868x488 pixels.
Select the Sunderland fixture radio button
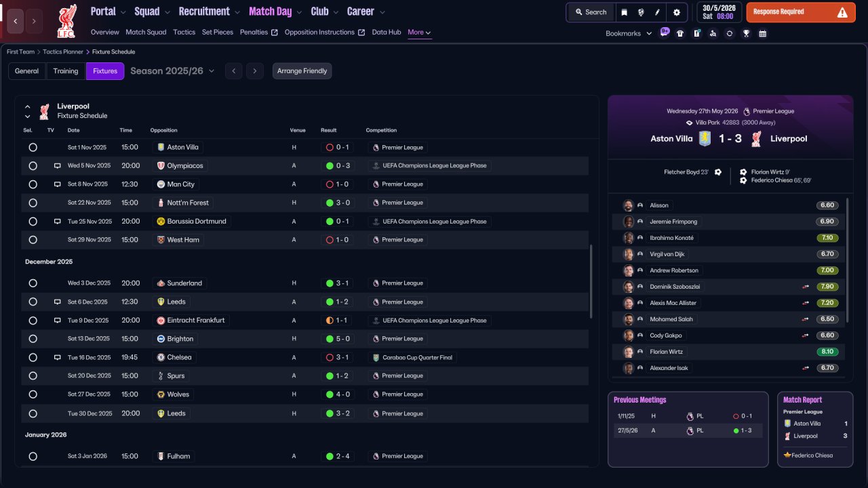coord(33,283)
